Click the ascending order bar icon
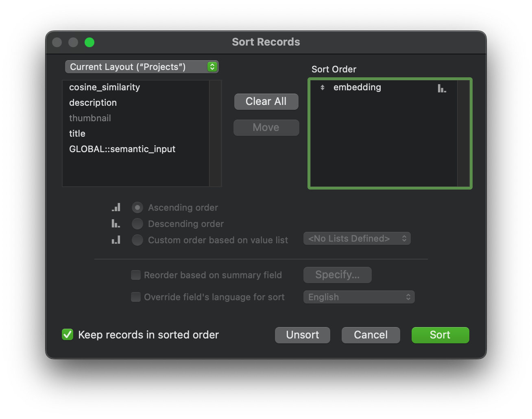 pos(116,207)
